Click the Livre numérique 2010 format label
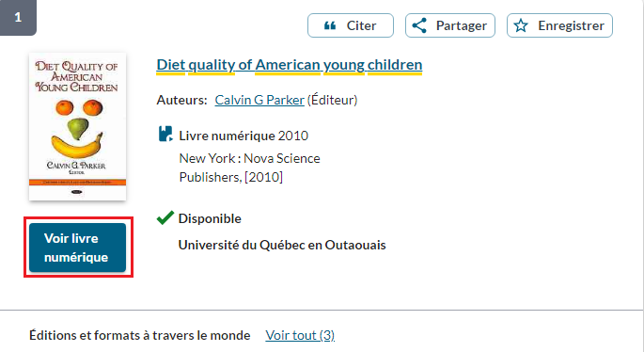The width and height of the screenshot is (644, 352). 243,136
